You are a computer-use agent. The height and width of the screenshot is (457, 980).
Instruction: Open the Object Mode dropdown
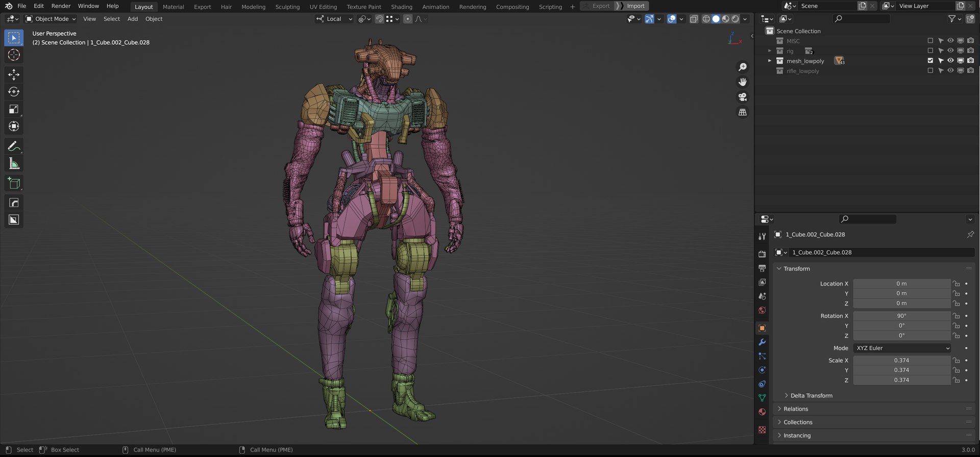51,19
